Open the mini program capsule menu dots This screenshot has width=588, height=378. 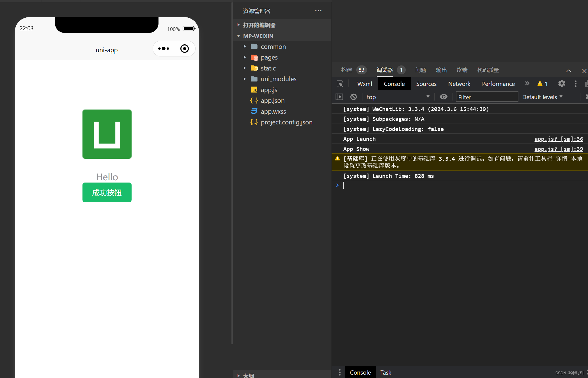coord(164,49)
